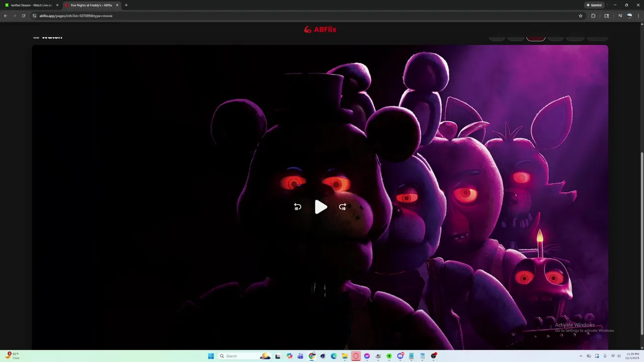
Task: Click the ABFlix logo
Action: coord(320,29)
